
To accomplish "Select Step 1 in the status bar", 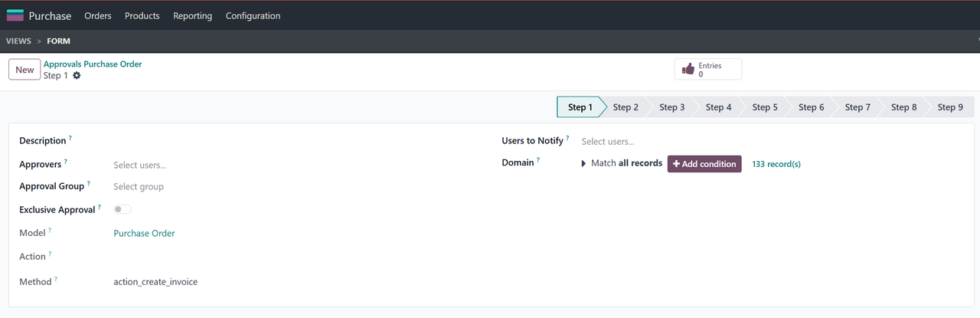I will [580, 107].
